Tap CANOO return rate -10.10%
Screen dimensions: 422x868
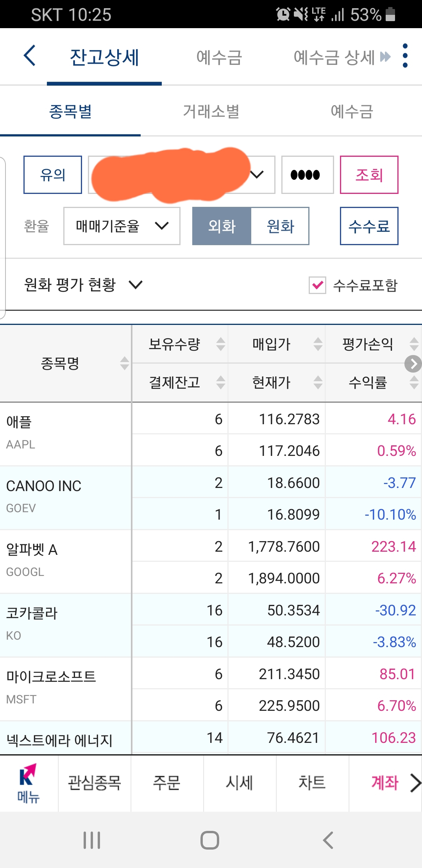(390, 515)
